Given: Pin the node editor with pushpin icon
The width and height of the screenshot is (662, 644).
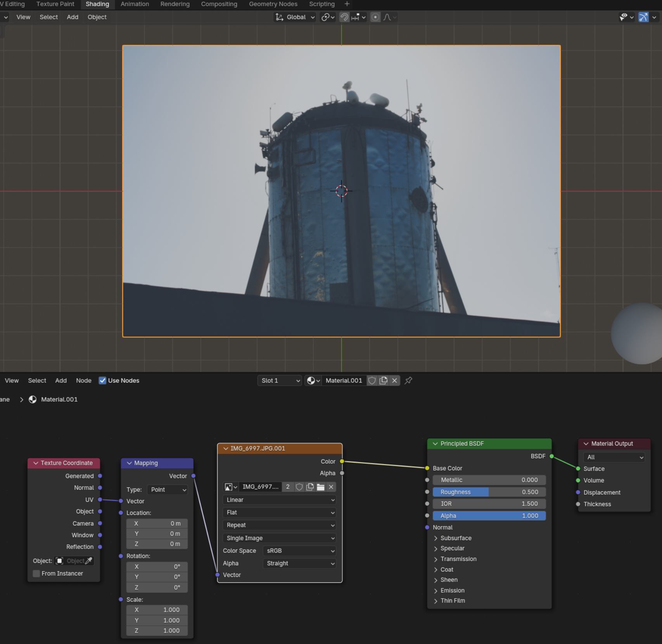Looking at the screenshot, I should click(x=408, y=380).
